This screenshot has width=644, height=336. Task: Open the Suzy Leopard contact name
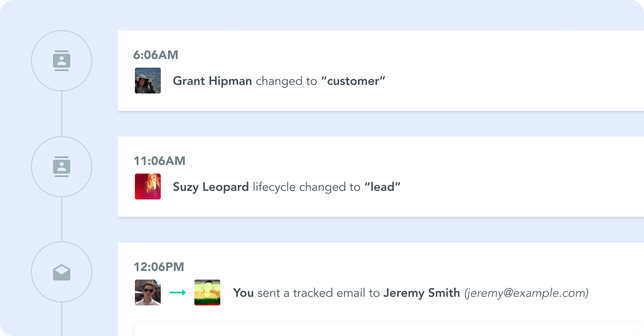click(x=211, y=187)
